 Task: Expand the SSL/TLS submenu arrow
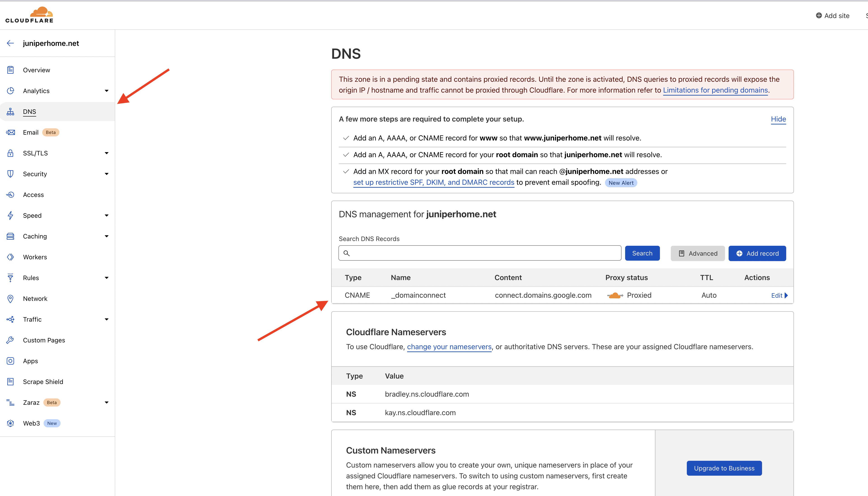point(107,153)
